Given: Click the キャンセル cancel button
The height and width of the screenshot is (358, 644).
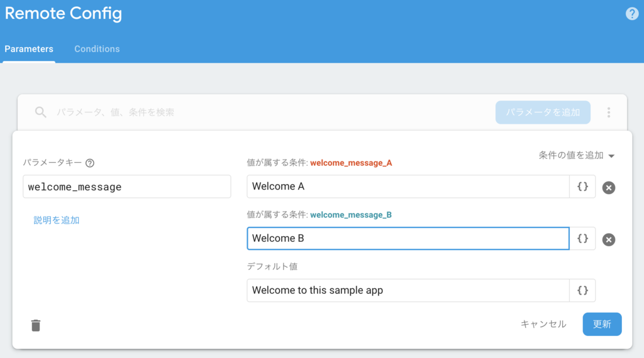Looking at the screenshot, I should pos(543,324).
